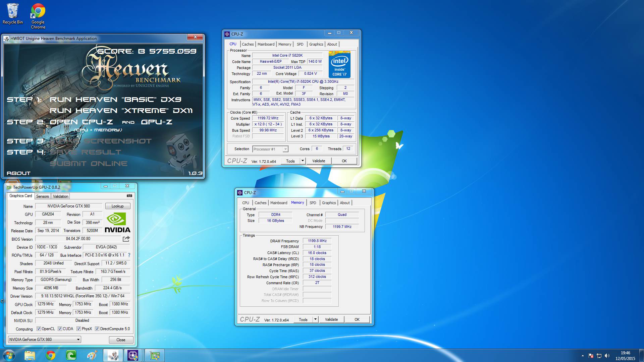644x362 pixels.
Task: Click the Intel Core i7 logo in CPU-Z
Action: (339, 65)
